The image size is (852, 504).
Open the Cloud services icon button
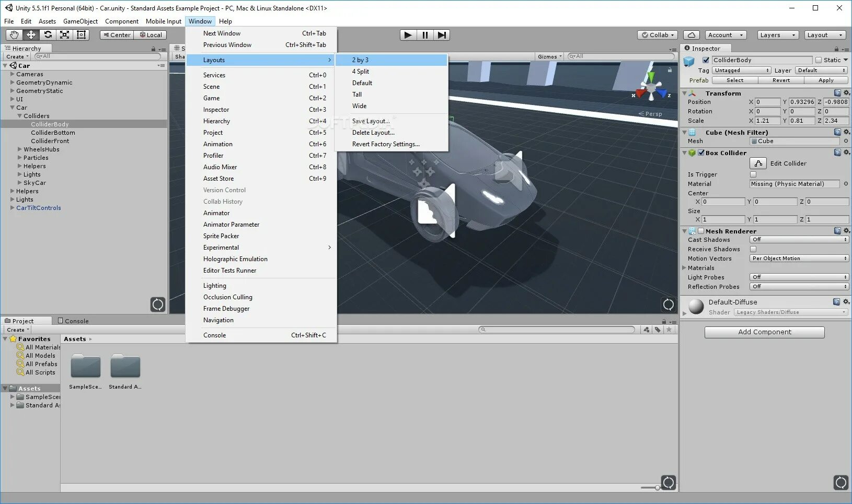(692, 35)
